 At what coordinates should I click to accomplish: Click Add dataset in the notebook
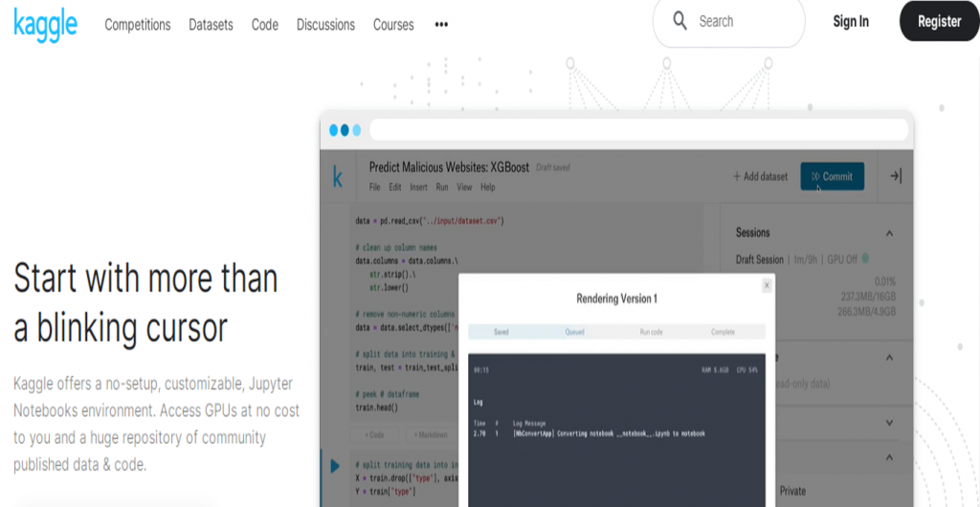pyautogui.click(x=760, y=177)
